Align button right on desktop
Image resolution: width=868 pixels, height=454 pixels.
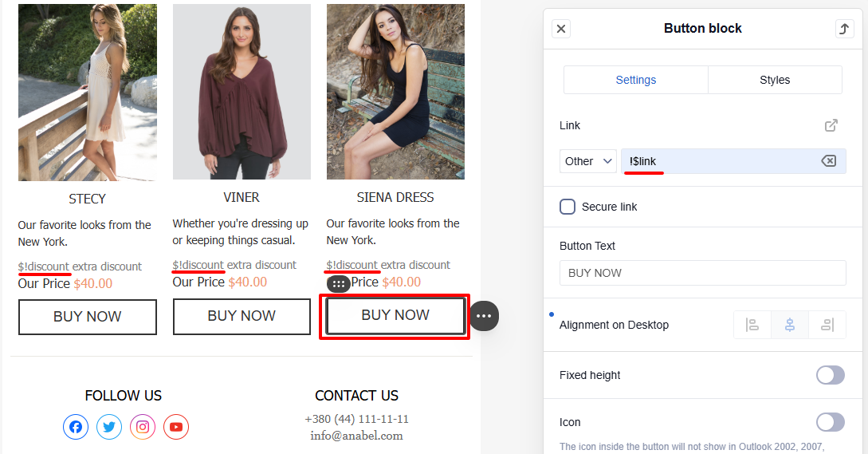(827, 325)
